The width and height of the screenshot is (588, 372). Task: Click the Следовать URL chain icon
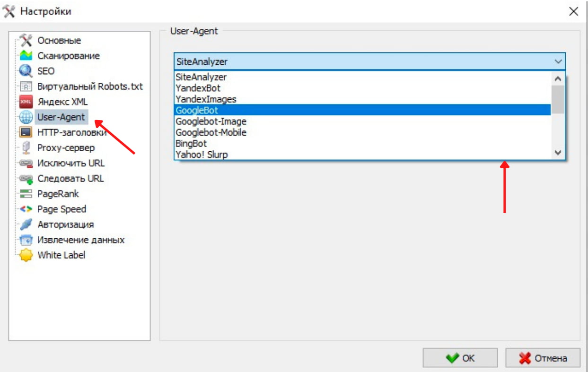26,179
